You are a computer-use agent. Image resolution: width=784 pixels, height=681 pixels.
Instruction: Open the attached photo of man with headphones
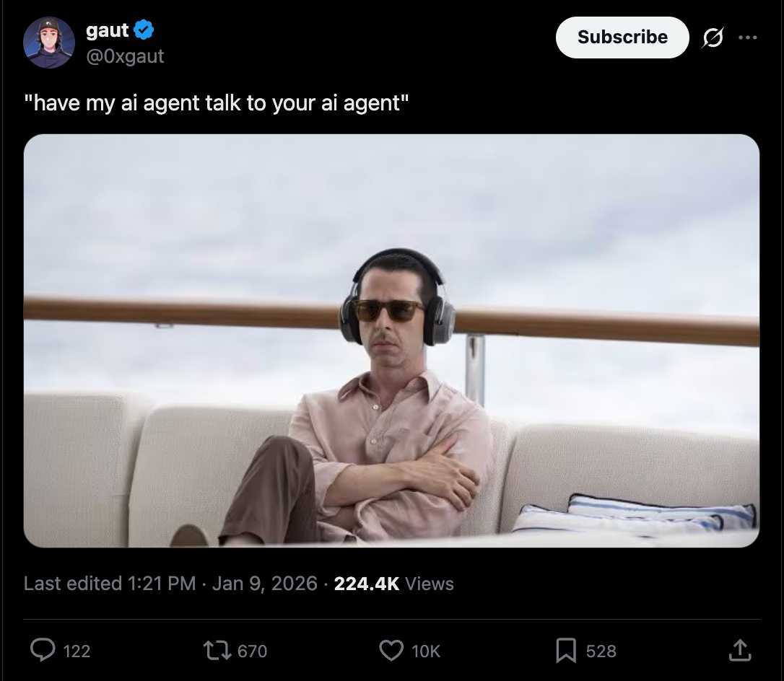click(x=391, y=340)
